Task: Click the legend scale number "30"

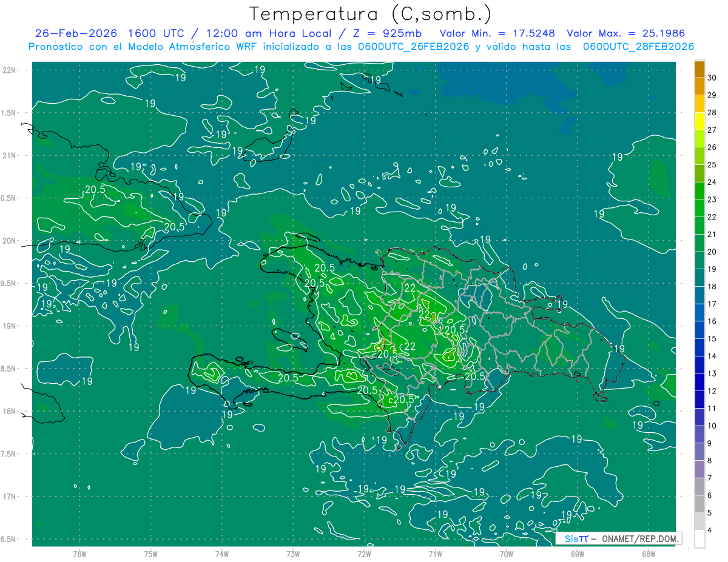Action: coord(712,78)
